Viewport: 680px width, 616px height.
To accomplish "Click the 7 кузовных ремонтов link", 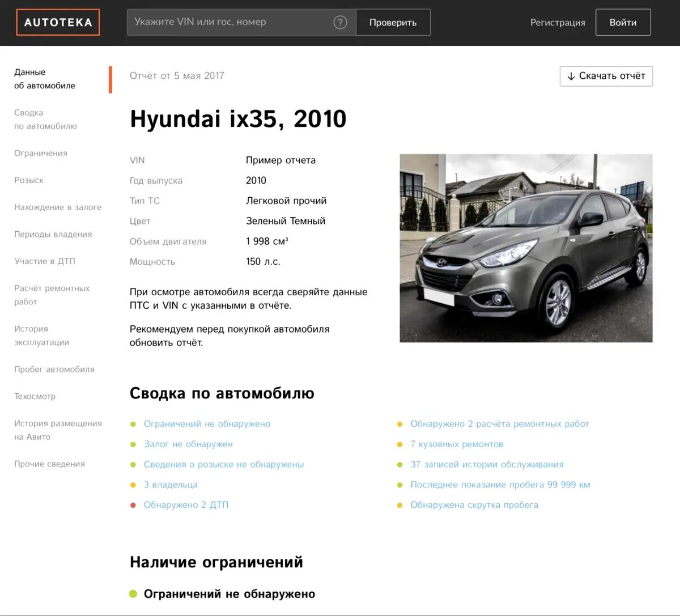I will click(x=457, y=444).
